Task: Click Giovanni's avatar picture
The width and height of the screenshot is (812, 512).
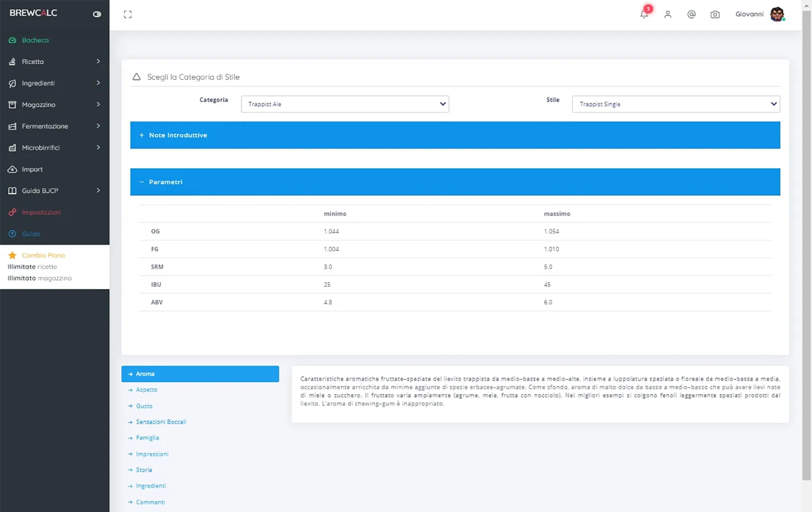Action: pos(777,14)
